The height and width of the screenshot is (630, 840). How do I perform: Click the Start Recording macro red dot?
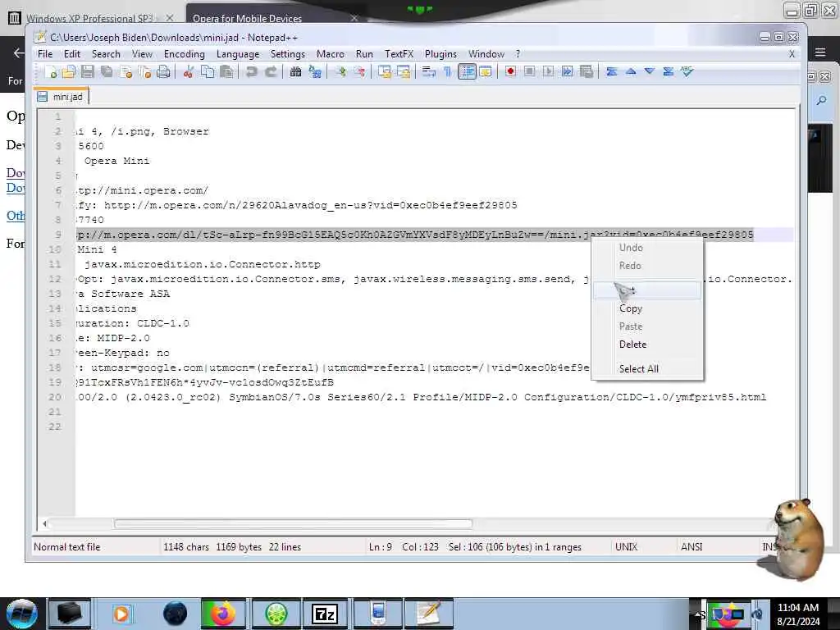(x=510, y=72)
